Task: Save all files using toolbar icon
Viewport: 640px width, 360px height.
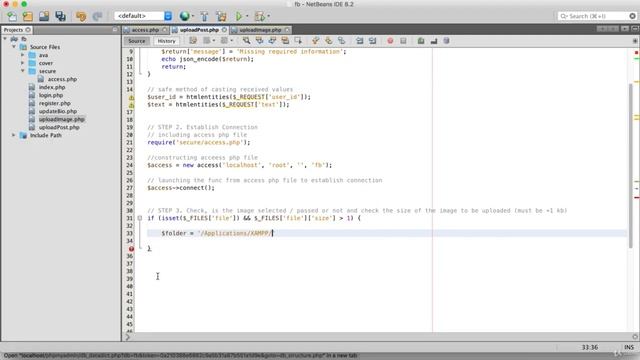Action: click(60, 16)
